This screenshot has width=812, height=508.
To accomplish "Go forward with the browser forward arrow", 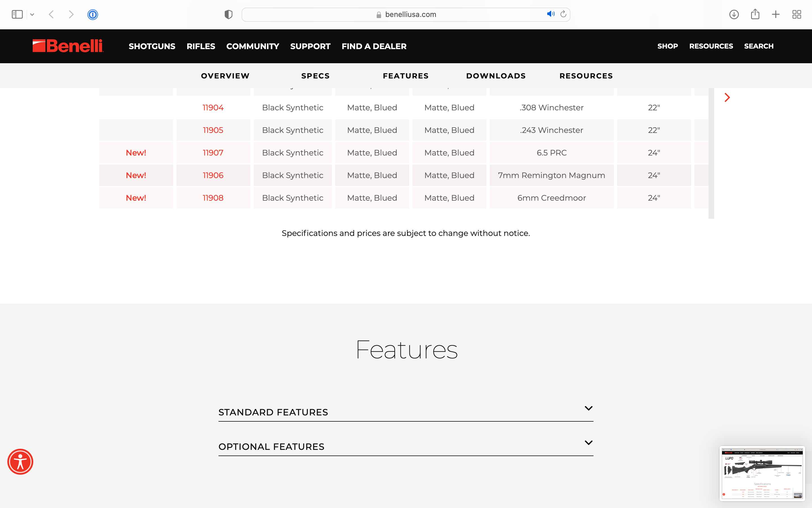I will (71, 14).
